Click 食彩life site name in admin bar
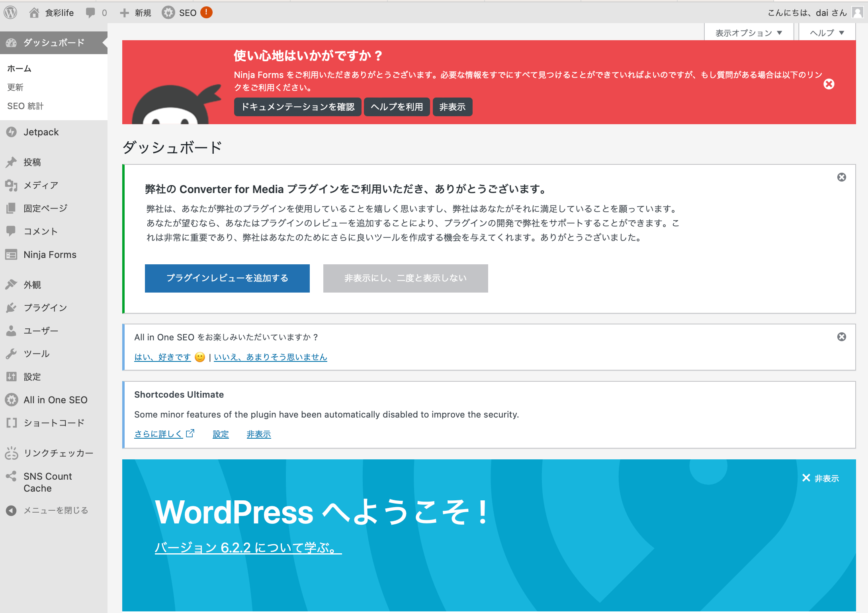Viewport: 868px width, 613px height. (x=59, y=13)
